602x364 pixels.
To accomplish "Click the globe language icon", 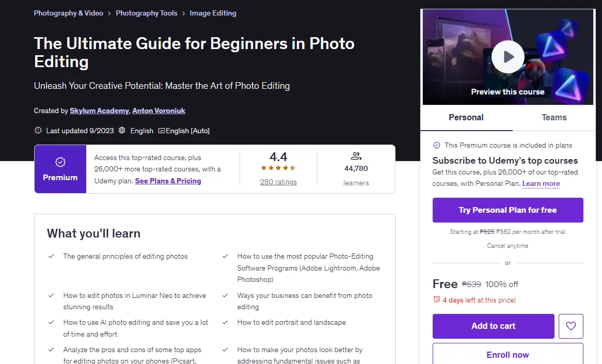I will [122, 130].
